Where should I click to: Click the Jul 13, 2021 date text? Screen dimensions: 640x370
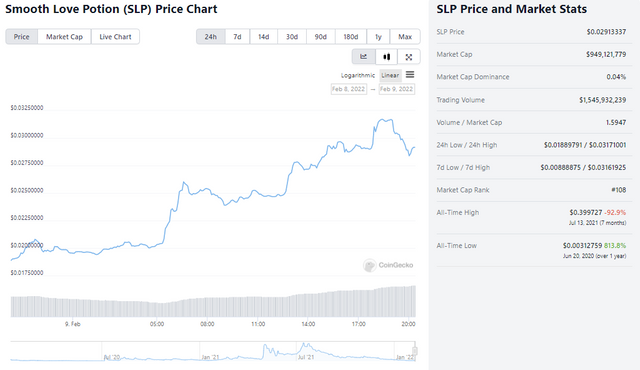(x=582, y=223)
